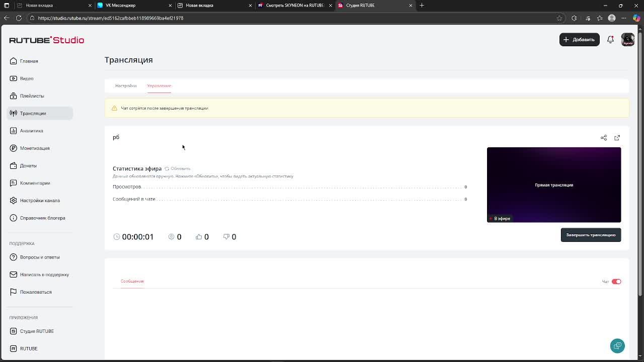Screen dimensions: 644x362
Task: Click Написать в поддержку
Action: 40,275
